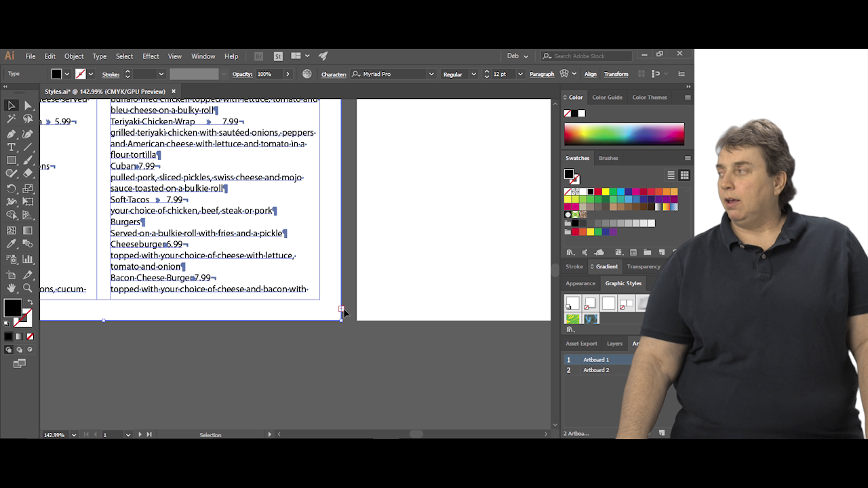Open the Paragraph panel link
The width and height of the screenshot is (868, 488).
coord(542,75)
